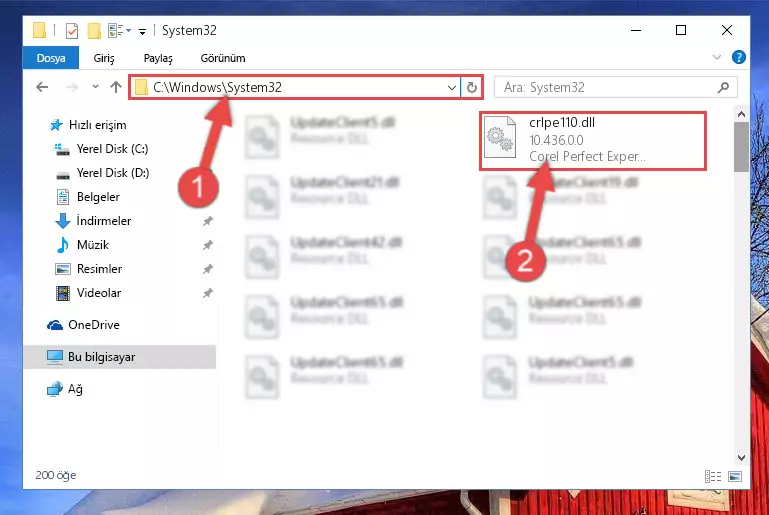Click the Videolar film strip icon

63,293
